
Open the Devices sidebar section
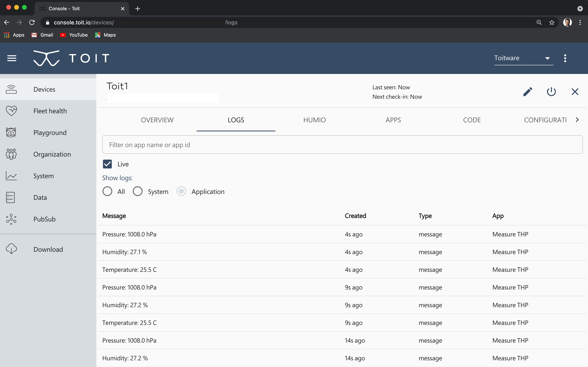[x=48, y=89]
